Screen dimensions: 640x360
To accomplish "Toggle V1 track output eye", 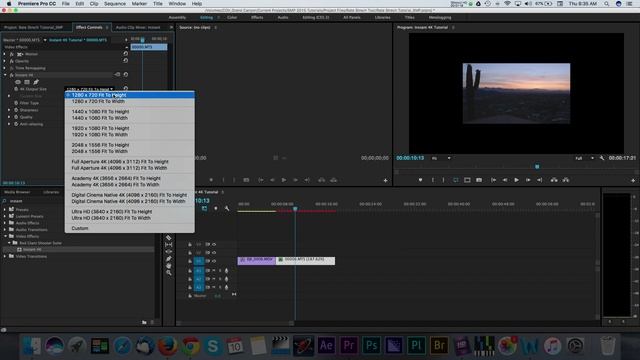I will point(214,261).
